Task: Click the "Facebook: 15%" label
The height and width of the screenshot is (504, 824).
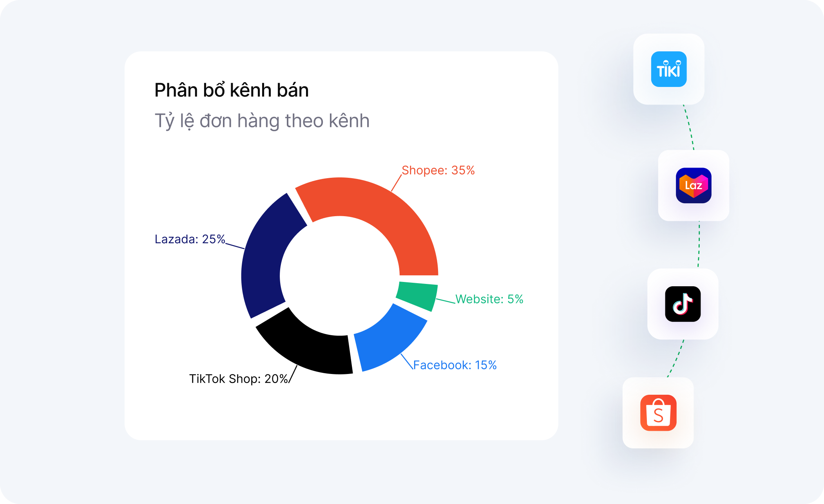Action: click(x=455, y=365)
